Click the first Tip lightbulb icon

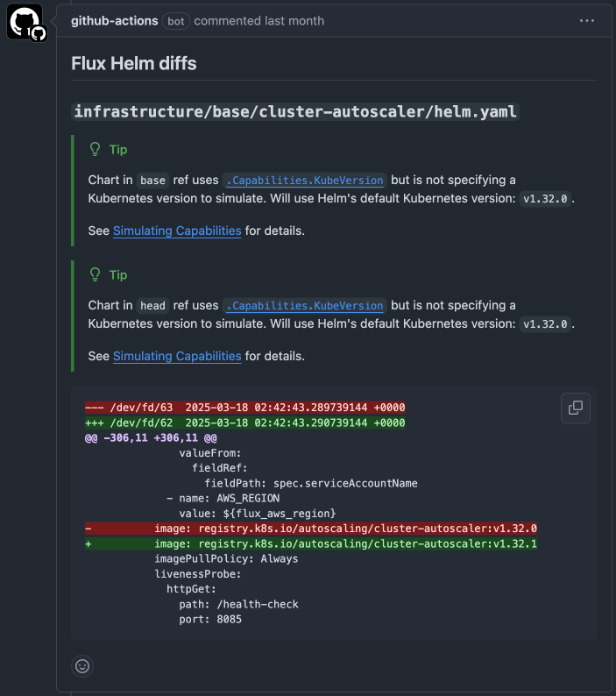[x=95, y=149]
